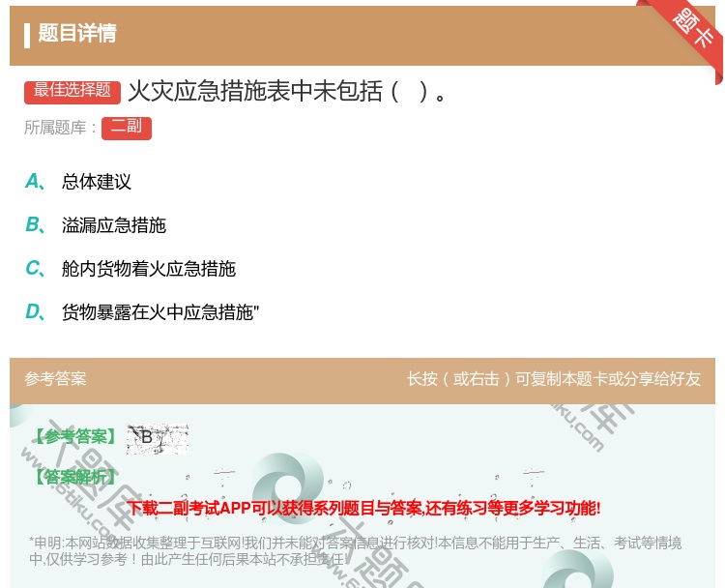Click the 申明 disclaimer text

point(355,551)
